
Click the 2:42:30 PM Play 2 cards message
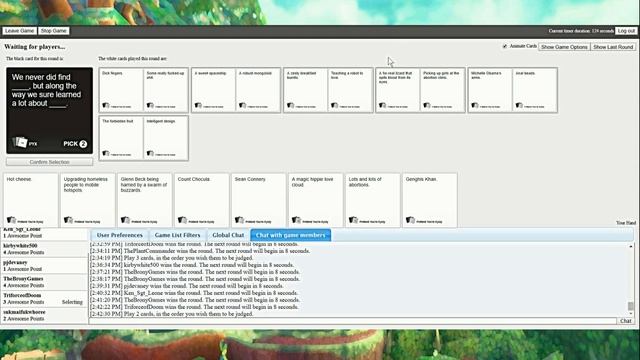click(x=171, y=314)
